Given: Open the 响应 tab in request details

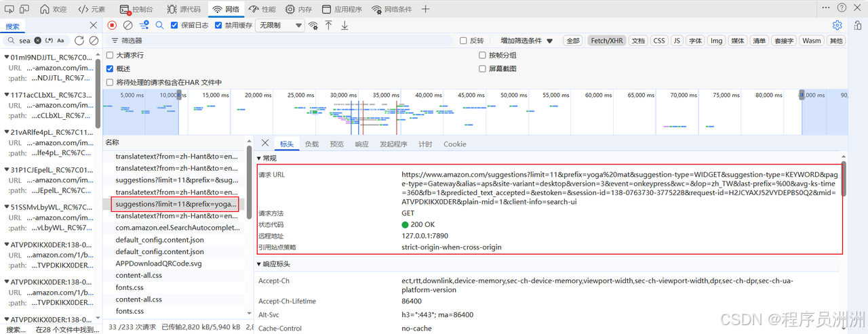Looking at the screenshot, I should pyautogui.click(x=362, y=144).
